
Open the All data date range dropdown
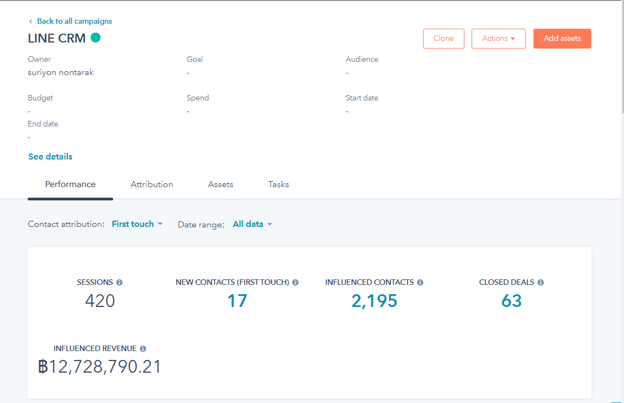click(252, 225)
